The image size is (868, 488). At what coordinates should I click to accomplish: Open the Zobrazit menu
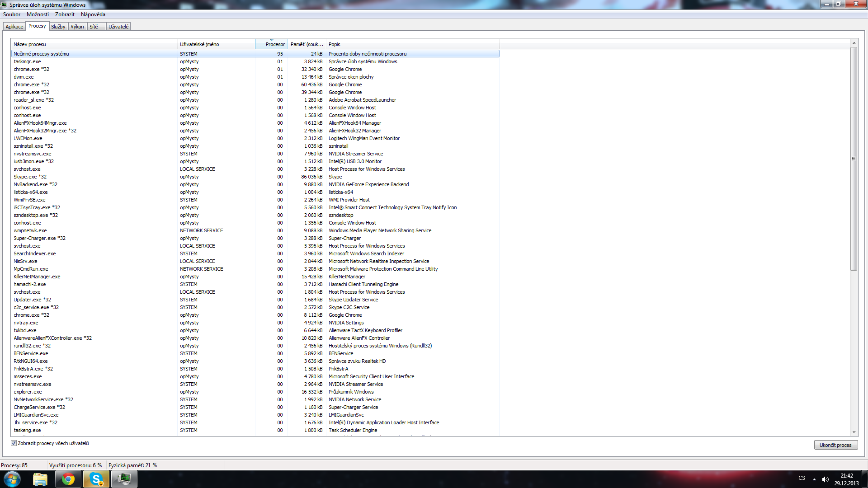[x=65, y=14]
